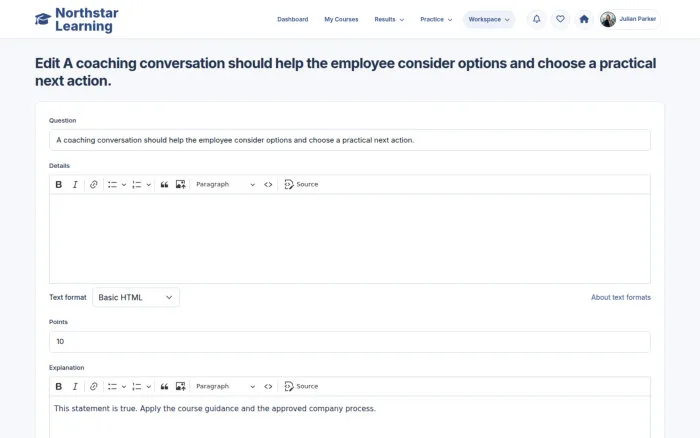The height and width of the screenshot is (438, 700).
Task: Insert code formatting in Details editor
Action: click(x=268, y=184)
